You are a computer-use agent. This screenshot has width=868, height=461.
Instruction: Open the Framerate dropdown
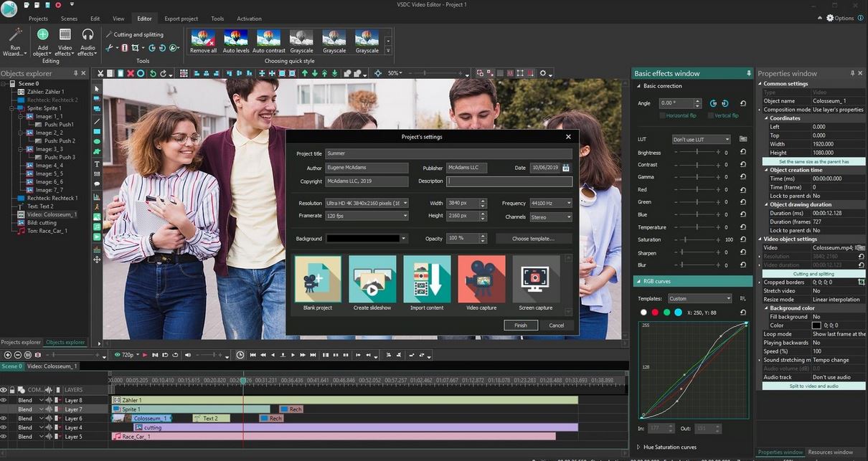click(x=367, y=216)
